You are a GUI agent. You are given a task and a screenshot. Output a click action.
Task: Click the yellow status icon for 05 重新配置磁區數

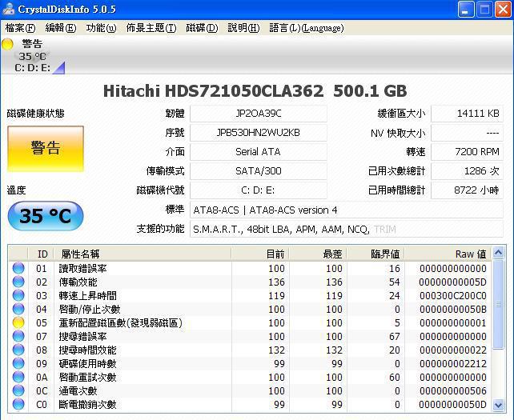point(18,322)
